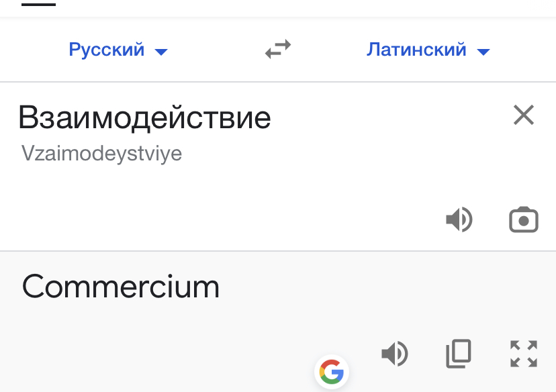The image size is (556, 392).
Task: Expand the arrow beside Латинский
Action: click(x=483, y=51)
